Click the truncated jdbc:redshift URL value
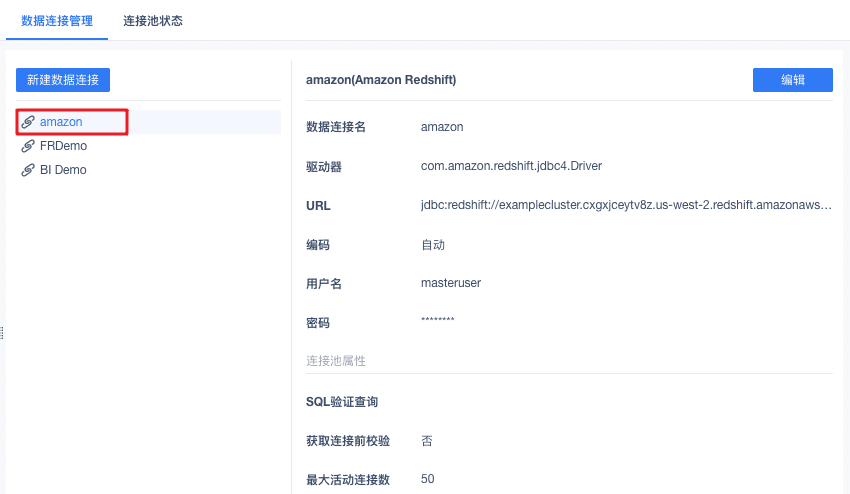Image resolution: width=850 pixels, height=494 pixels. pyautogui.click(x=626, y=205)
